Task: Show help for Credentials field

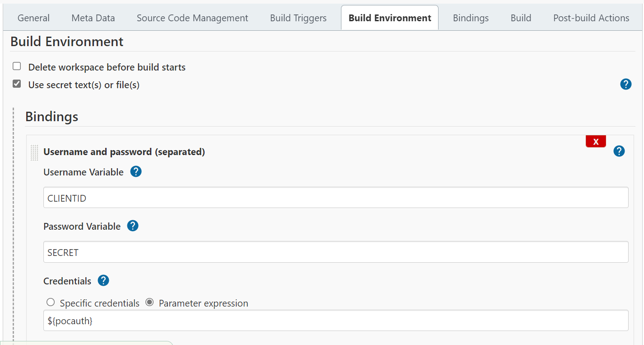Action: click(x=103, y=281)
